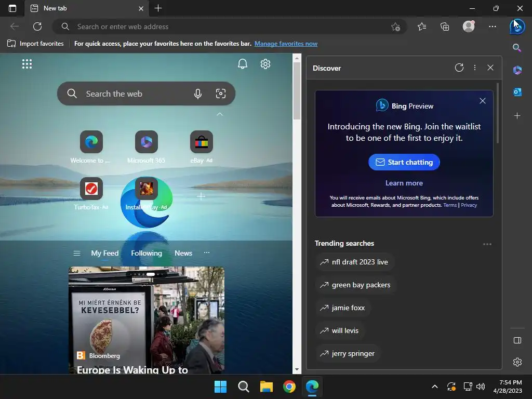Open the apps grid launcher
This screenshot has width=532, height=399.
tap(27, 64)
